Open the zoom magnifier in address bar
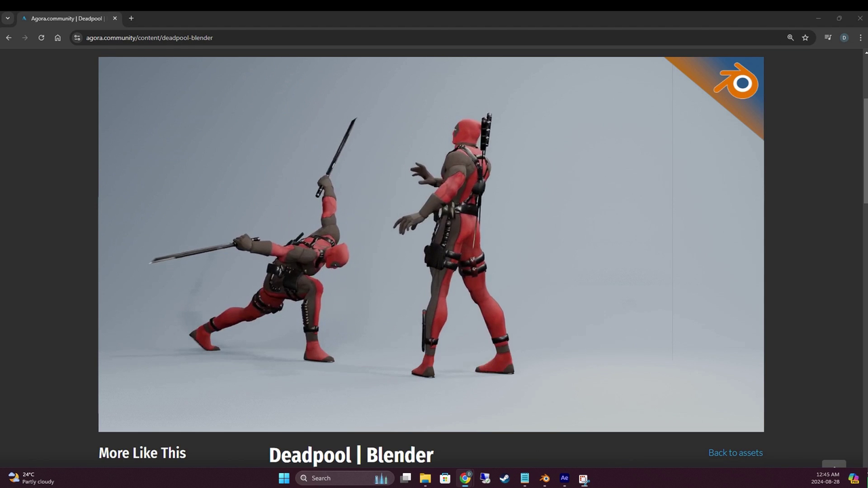Image resolution: width=868 pixels, height=488 pixels. point(790,38)
